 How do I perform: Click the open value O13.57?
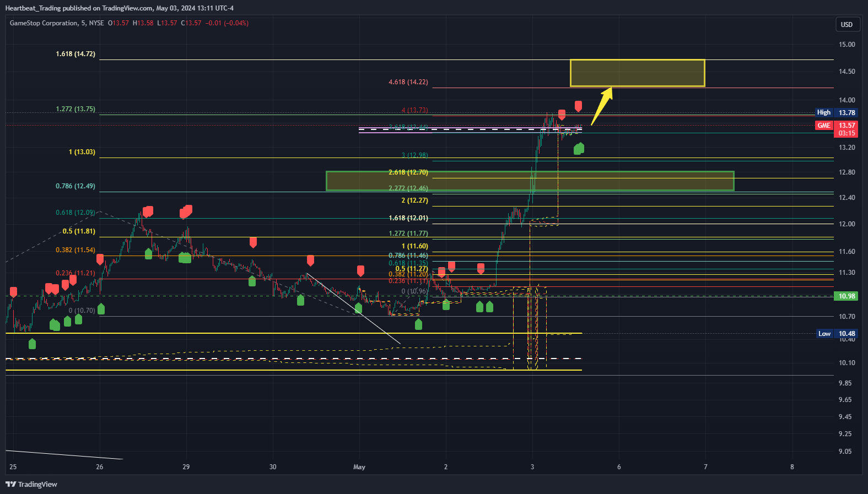118,23
